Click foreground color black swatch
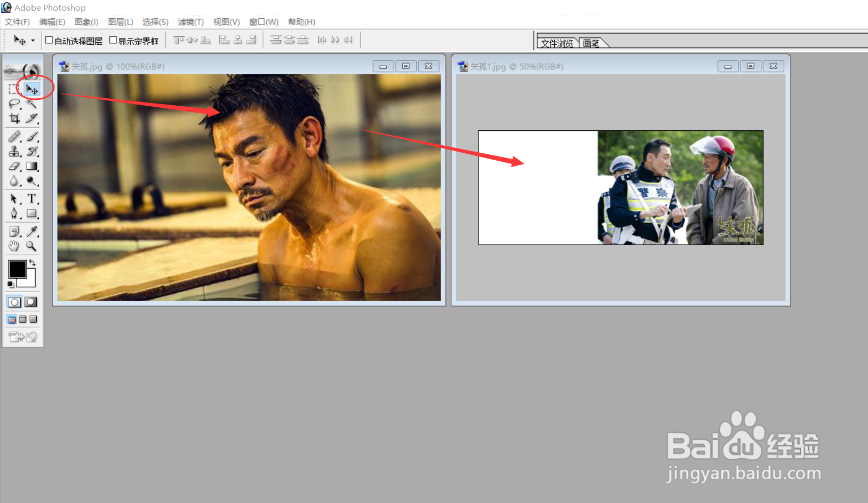 pos(17,269)
